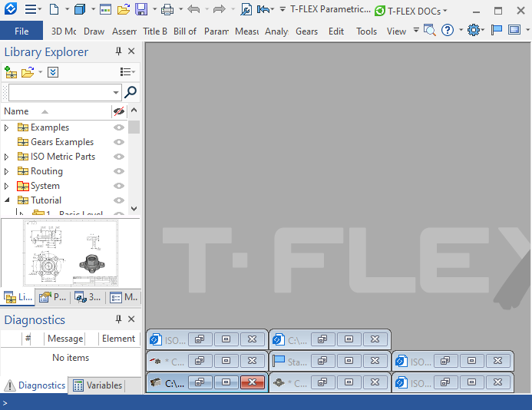This screenshot has width=532, height=410.
Task: Expand the Routing tree node
Action: pos(6,171)
